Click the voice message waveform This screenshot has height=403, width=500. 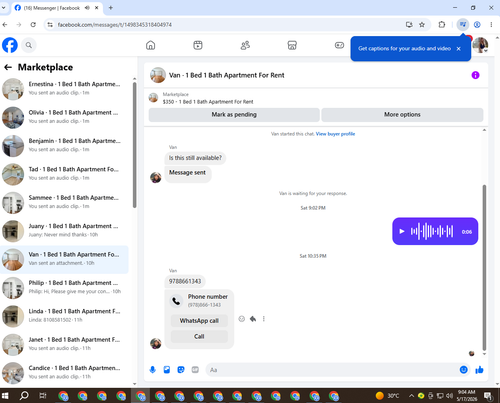[x=432, y=231]
